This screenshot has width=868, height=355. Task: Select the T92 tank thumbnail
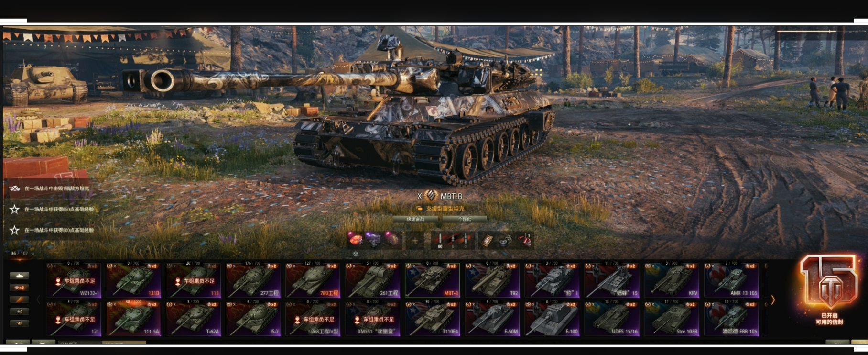point(492,280)
